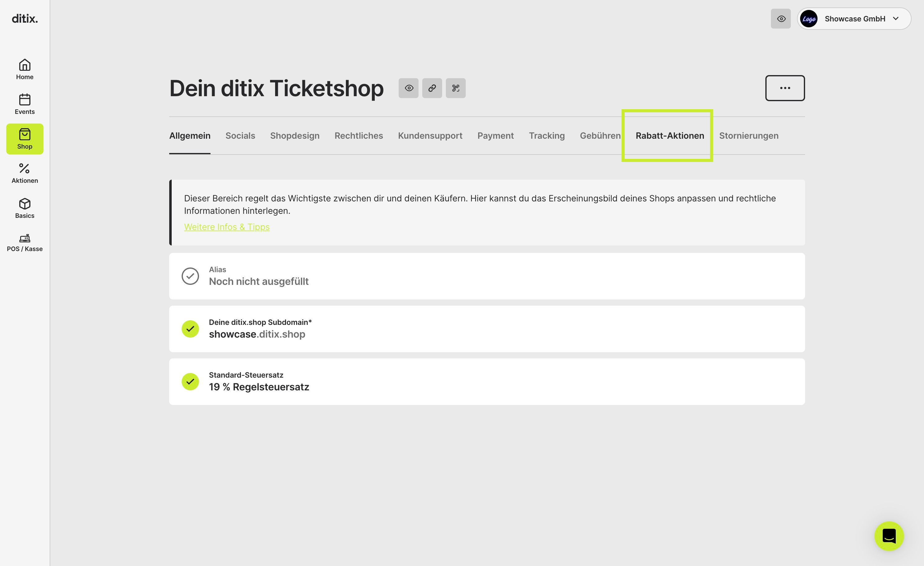Open the chat support bubble

[x=889, y=536]
